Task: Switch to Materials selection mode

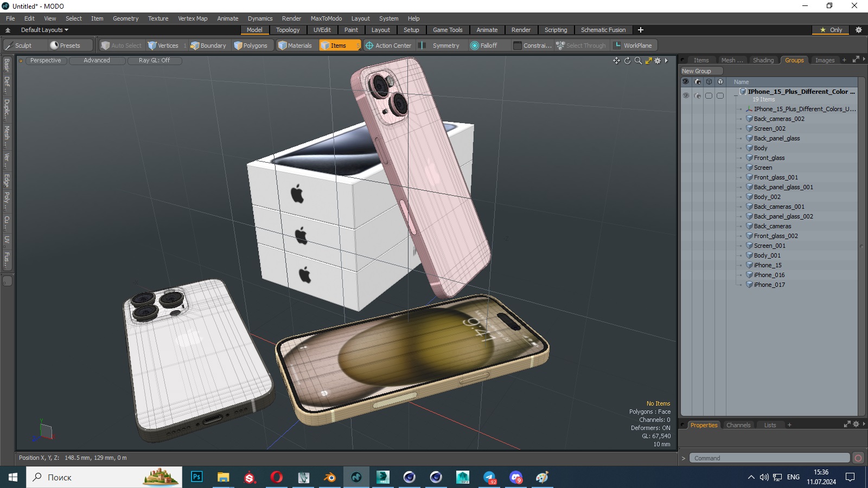Action: (296, 46)
